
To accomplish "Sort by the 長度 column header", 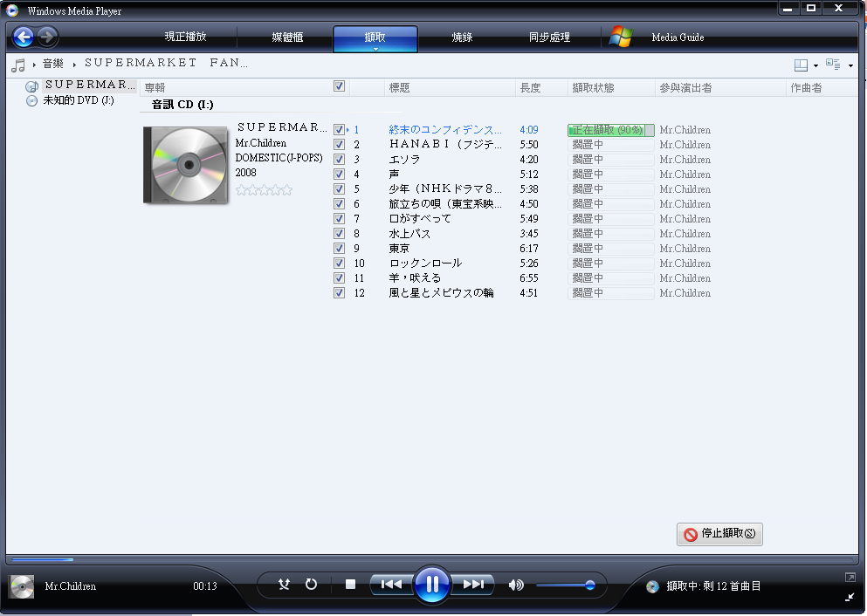I will coord(541,88).
